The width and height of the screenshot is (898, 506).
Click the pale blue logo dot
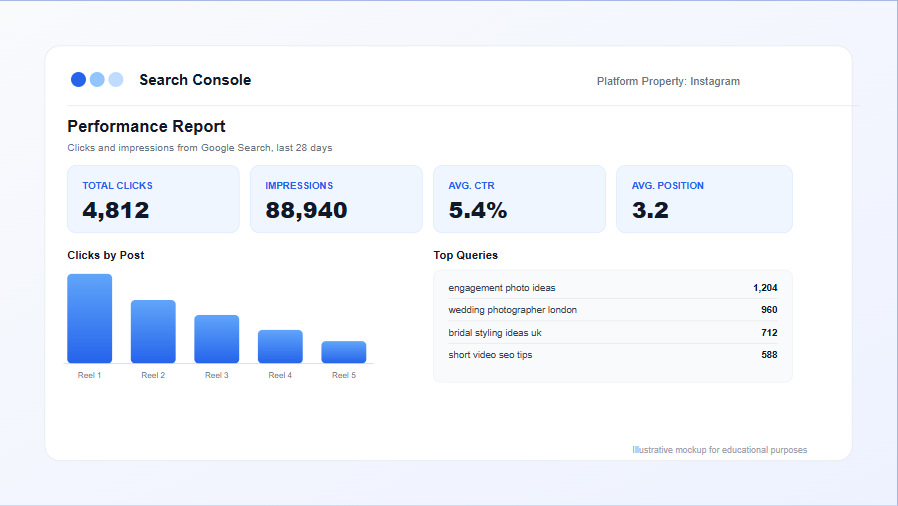pyautogui.click(x=116, y=80)
